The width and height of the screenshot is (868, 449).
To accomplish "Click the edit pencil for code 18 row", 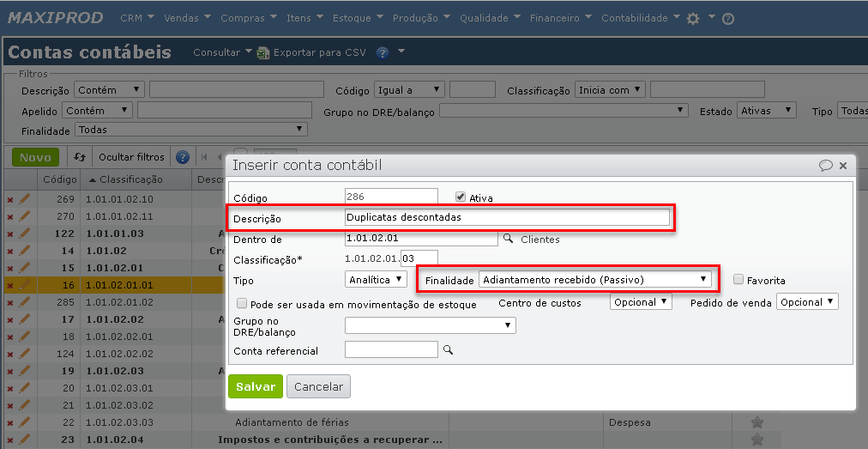I will coord(24,337).
